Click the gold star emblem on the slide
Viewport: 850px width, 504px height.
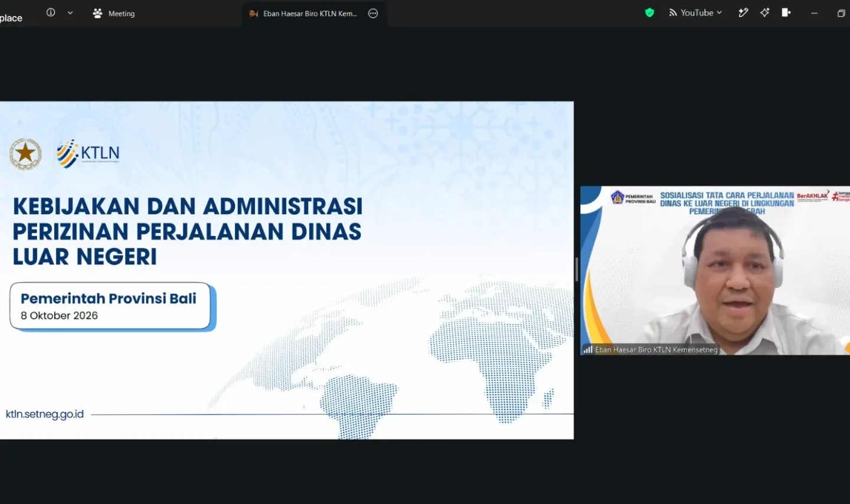(x=25, y=154)
